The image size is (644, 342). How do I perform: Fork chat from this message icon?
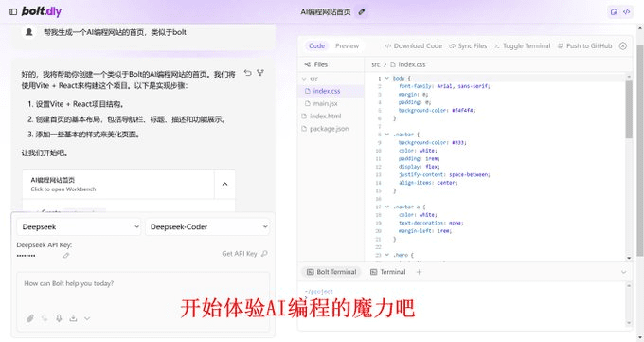260,73
